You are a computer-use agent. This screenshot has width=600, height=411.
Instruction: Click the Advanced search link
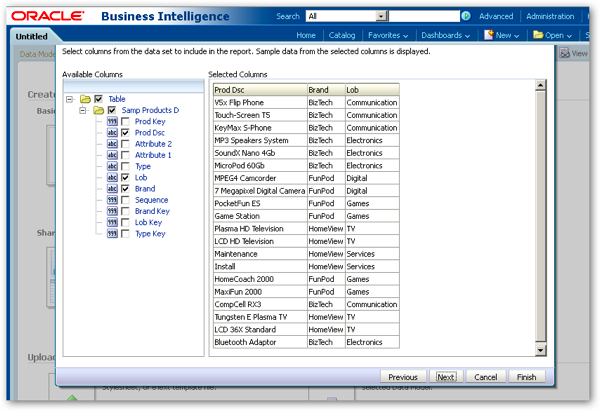(496, 16)
